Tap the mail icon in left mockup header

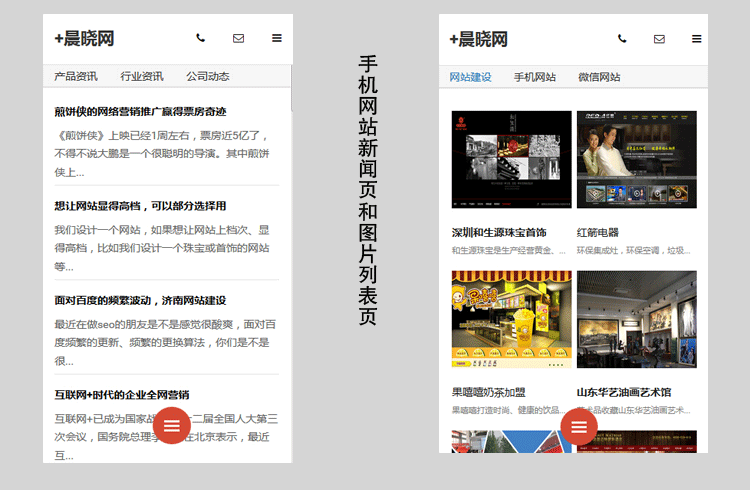(238, 38)
